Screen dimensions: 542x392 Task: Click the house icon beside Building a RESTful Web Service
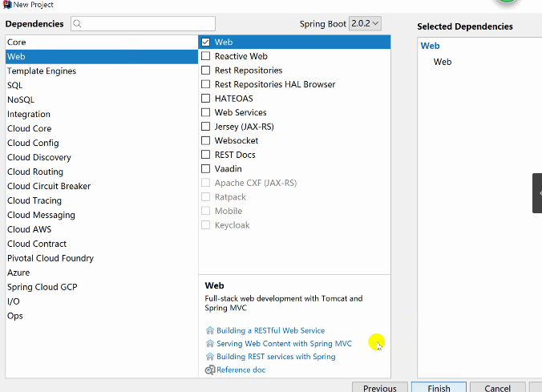(x=210, y=330)
